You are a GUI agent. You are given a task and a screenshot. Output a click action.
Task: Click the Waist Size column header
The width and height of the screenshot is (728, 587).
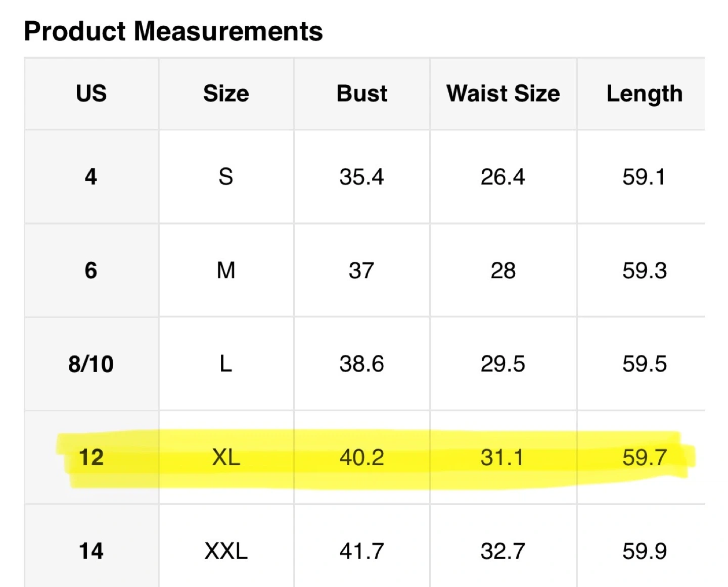[x=503, y=94]
